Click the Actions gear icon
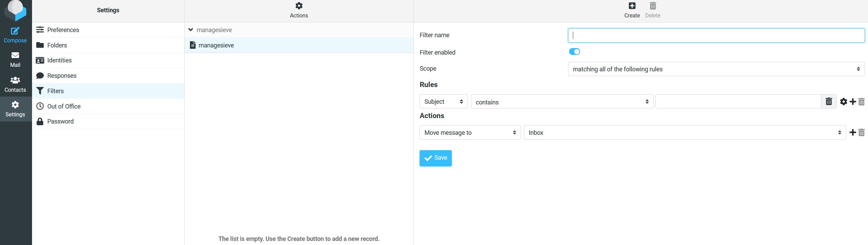 [299, 6]
